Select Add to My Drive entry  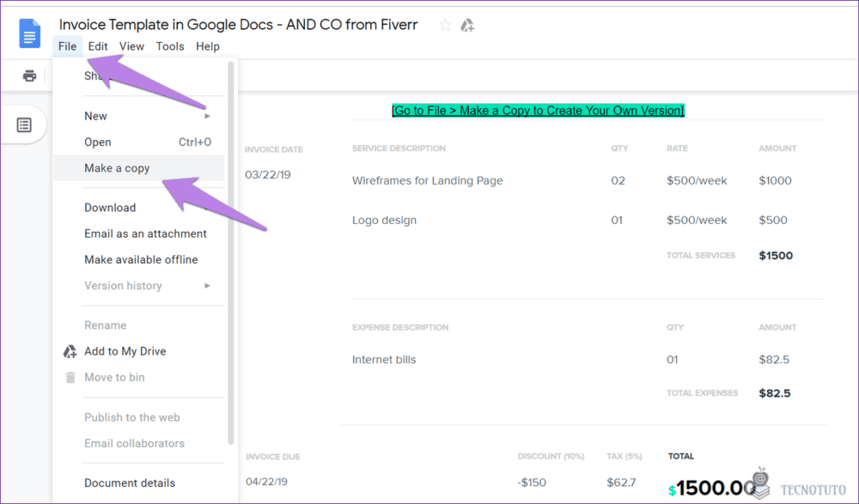pos(138,351)
